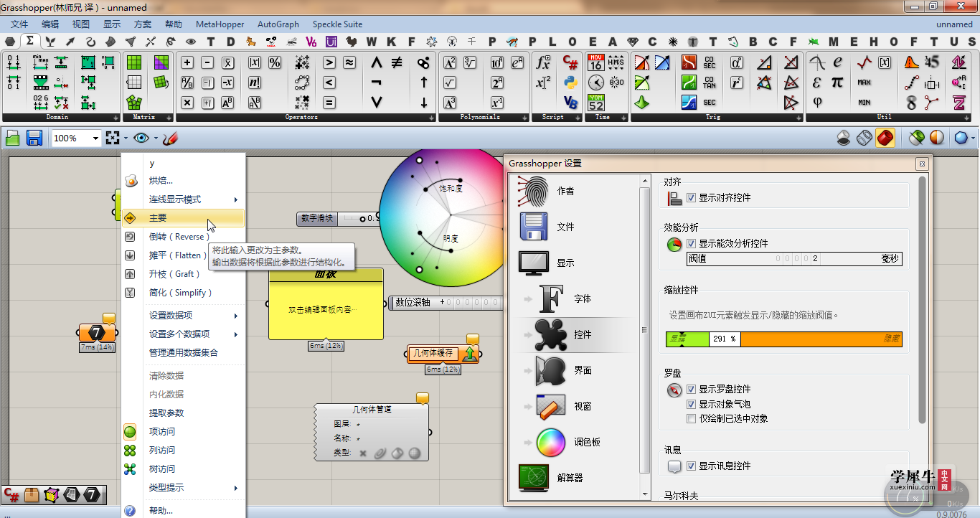
Task: Open the 文件 menu in menu bar
Action: point(19,24)
